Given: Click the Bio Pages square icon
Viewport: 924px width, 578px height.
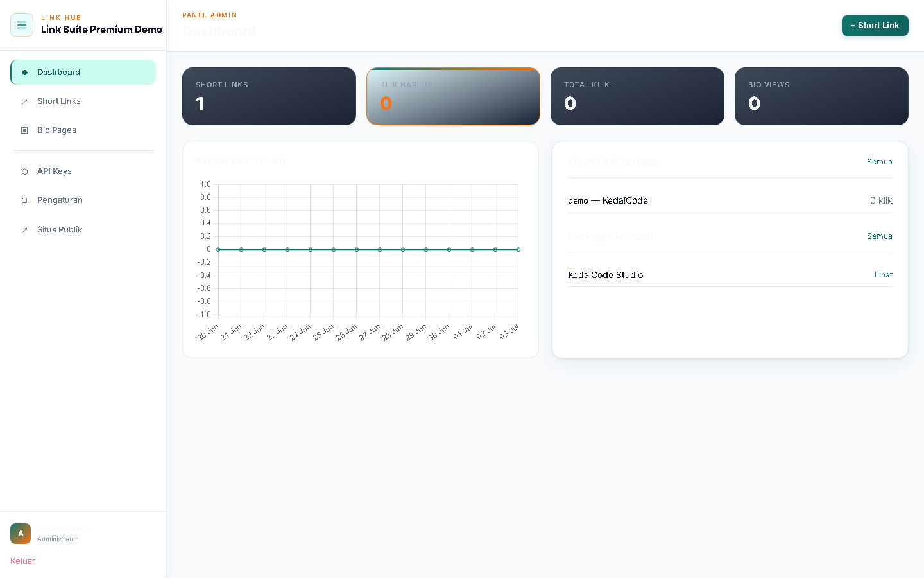Looking at the screenshot, I should pos(24,130).
